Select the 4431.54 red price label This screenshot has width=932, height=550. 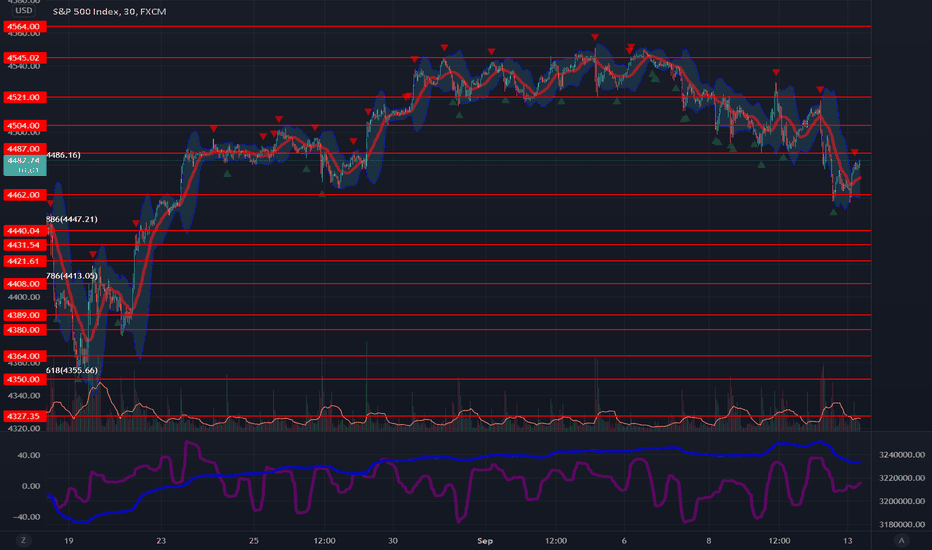coord(25,245)
